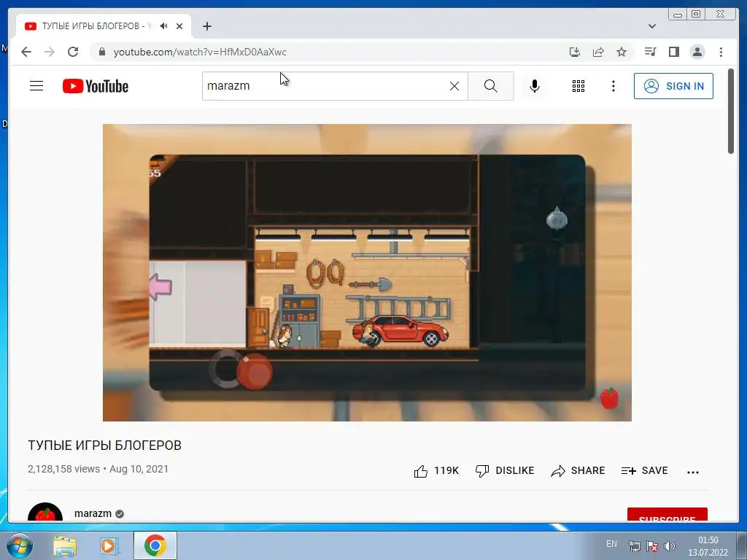Click the DISLIKE button
The height and width of the screenshot is (560, 747).
[505, 471]
